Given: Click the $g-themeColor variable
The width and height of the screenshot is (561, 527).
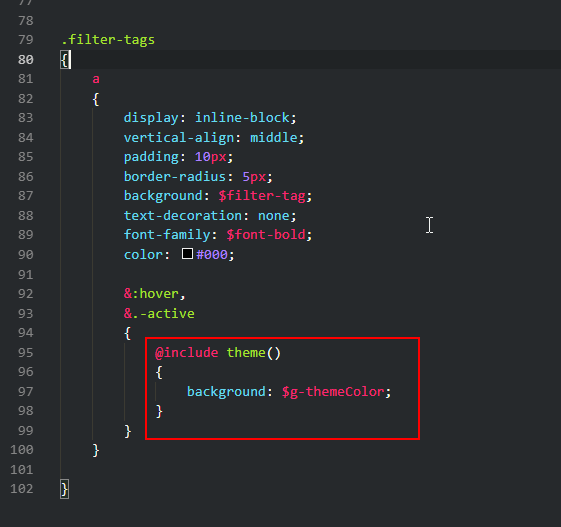Looking at the screenshot, I should [333, 392].
